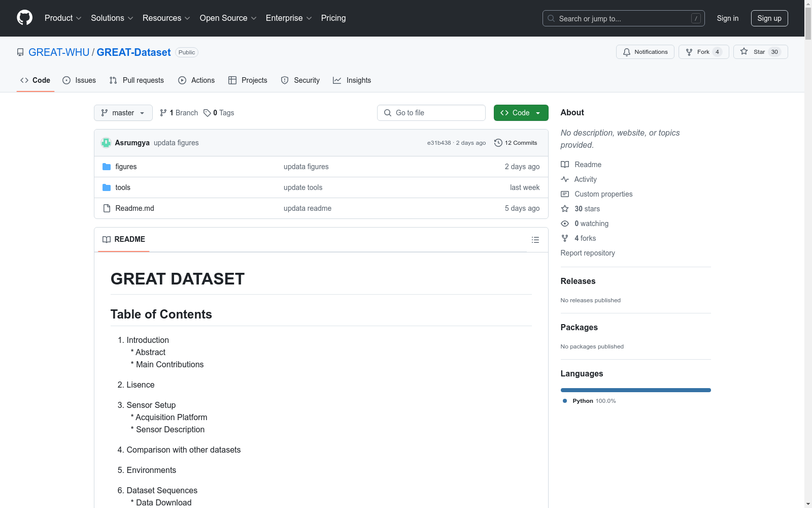Click the Notifications bell icon
Viewport: 812px width, 508px height.
pyautogui.click(x=627, y=52)
